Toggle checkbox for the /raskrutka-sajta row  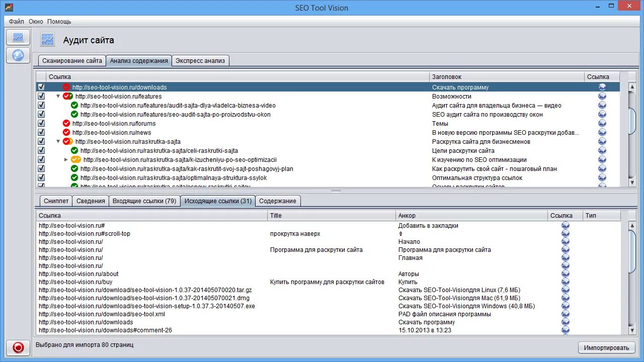41,141
